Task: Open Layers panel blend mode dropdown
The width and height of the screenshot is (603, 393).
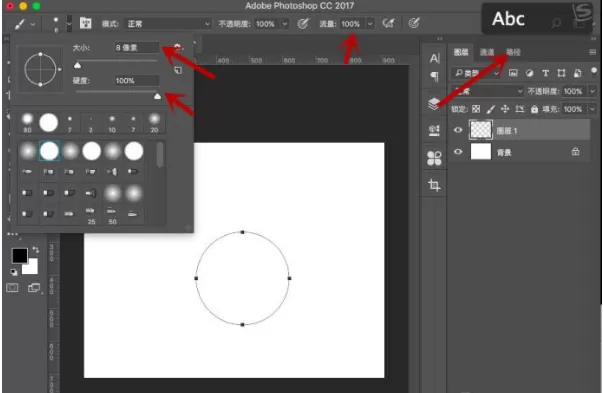Action: tap(488, 91)
